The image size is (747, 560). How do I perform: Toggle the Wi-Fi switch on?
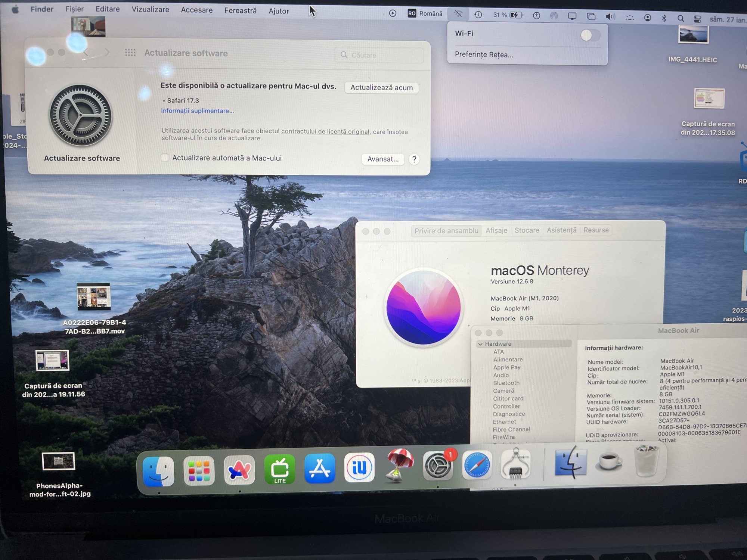click(x=590, y=35)
